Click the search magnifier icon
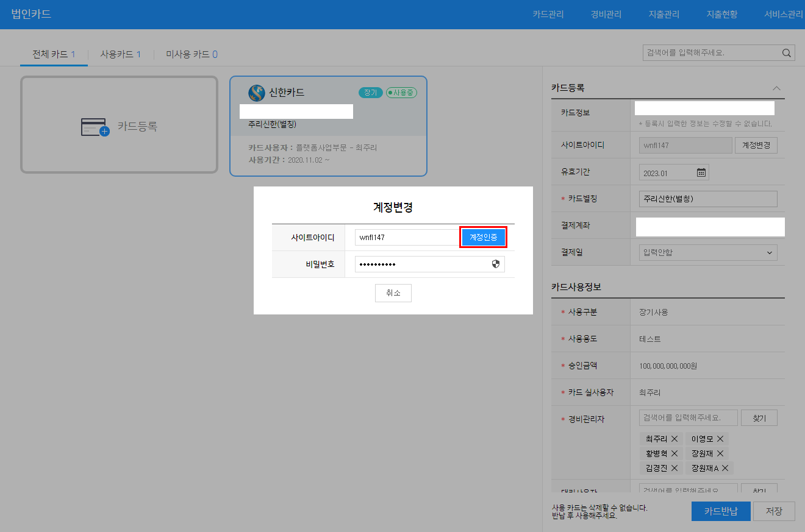The width and height of the screenshot is (805, 532). click(787, 53)
